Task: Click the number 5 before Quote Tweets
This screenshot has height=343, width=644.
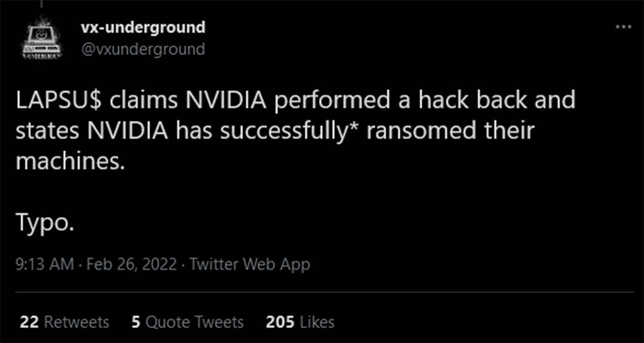Action: click(x=135, y=322)
